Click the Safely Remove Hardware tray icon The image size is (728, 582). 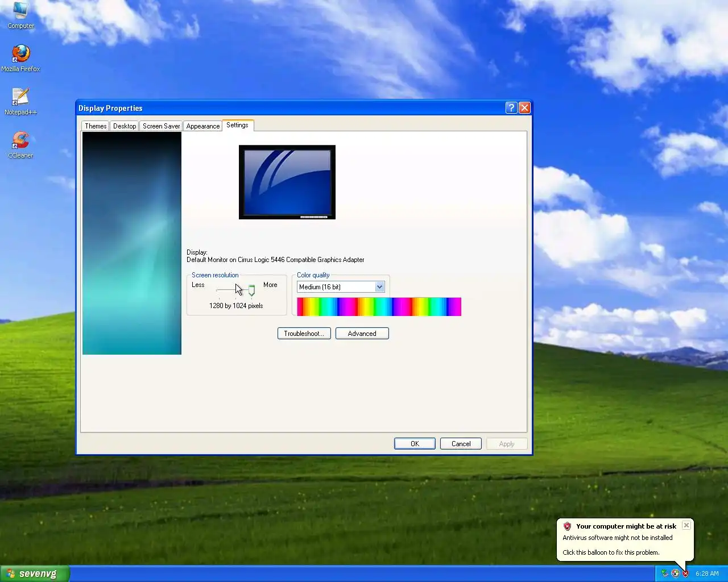664,573
